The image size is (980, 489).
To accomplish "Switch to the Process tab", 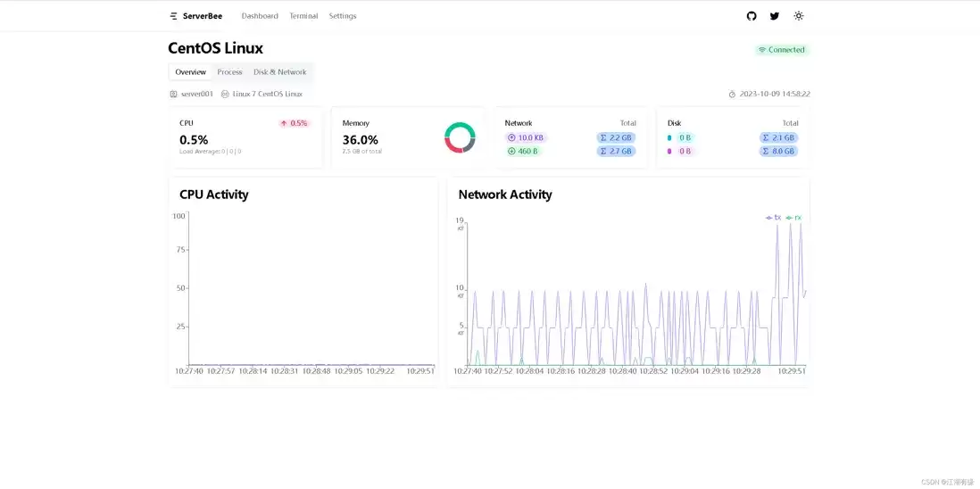I will 229,72.
